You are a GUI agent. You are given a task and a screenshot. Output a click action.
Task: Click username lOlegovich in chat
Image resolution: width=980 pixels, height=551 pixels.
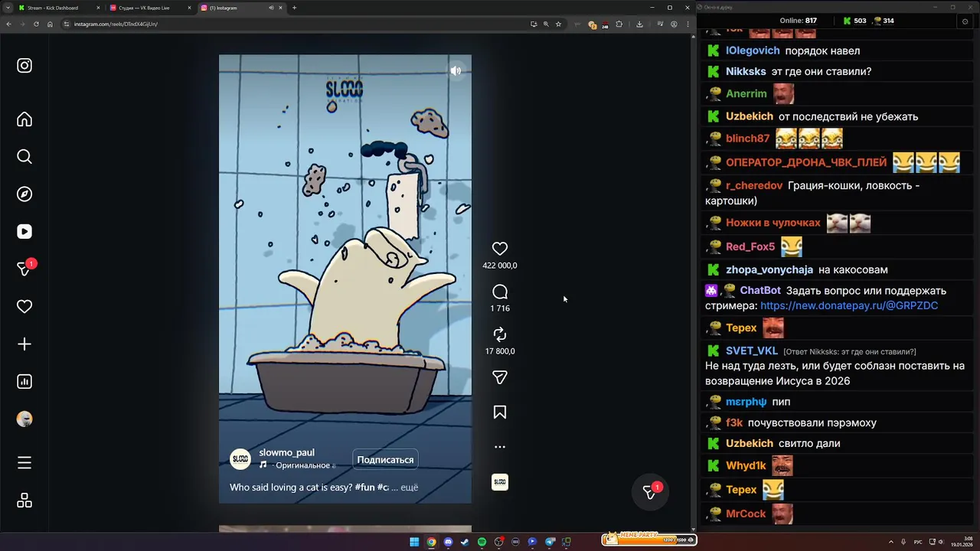(x=753, y=51)
